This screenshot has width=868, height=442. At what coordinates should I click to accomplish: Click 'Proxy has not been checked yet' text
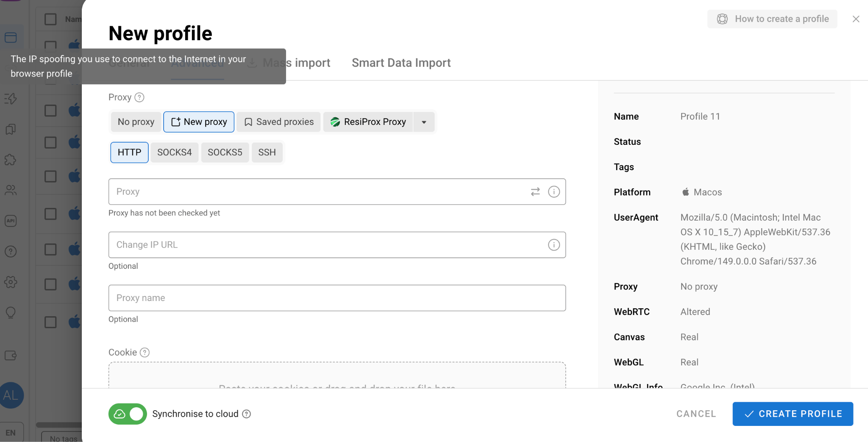pyautogui.click(x=164, y=213)
